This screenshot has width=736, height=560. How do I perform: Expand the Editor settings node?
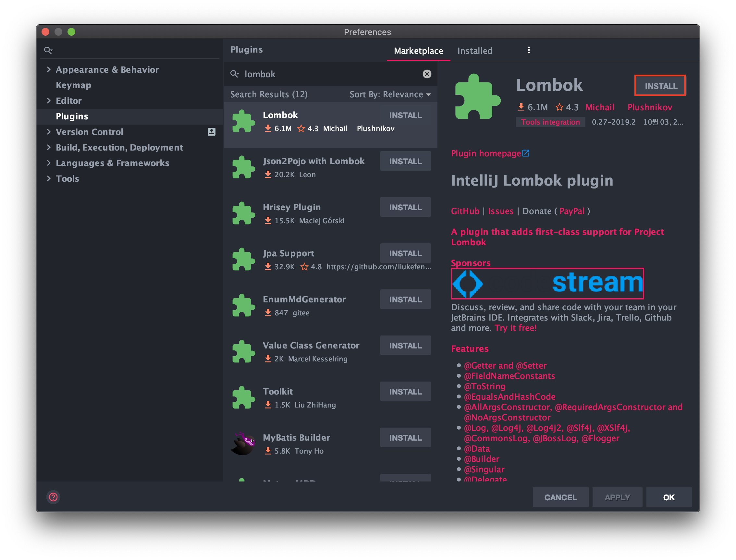49,101
